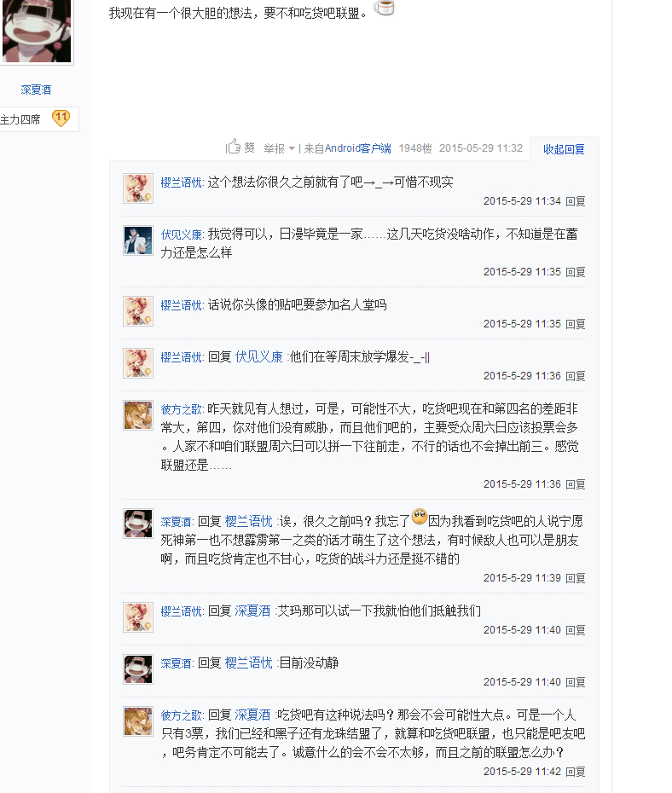The height and width of the screenshot is (793, 672).
Task: Click mentioned user 伏见义康 in 11:36 reply
Action: tap(259, 357)
